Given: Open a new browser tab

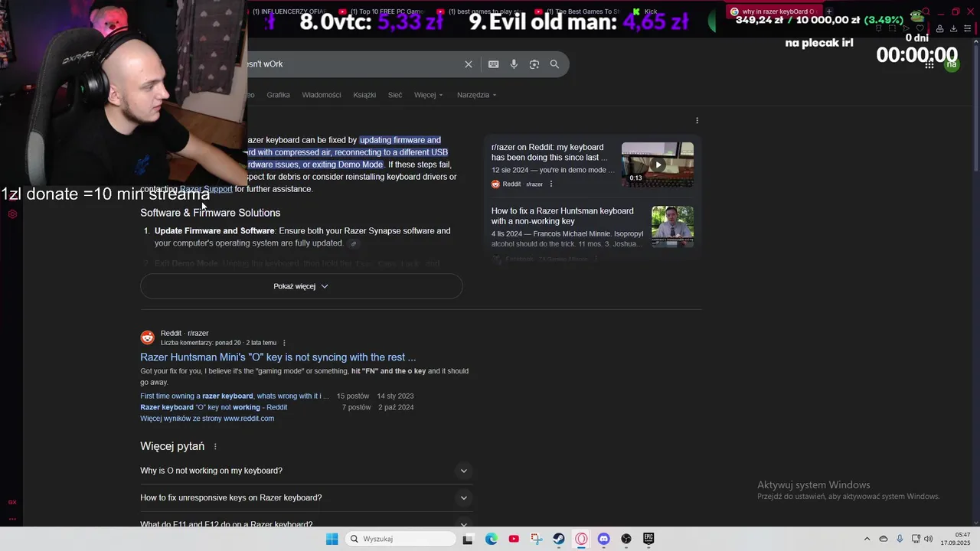Looking at the screenshot, I should pyautogui.click(x=829, y=11).
